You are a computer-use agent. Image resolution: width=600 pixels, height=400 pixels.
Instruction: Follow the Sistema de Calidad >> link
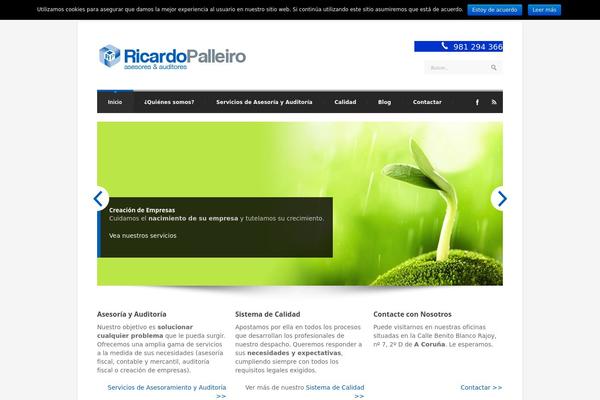tap(335, 392)
